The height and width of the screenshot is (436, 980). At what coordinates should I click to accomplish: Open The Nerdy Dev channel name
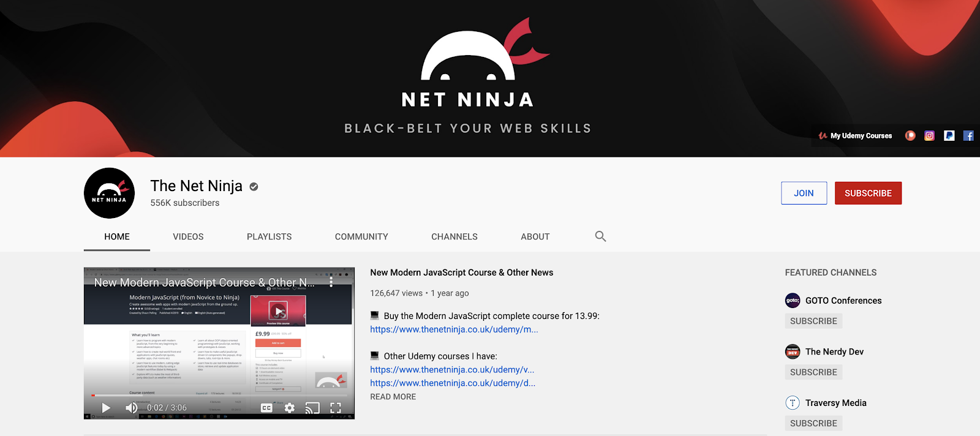coord(834,351)
